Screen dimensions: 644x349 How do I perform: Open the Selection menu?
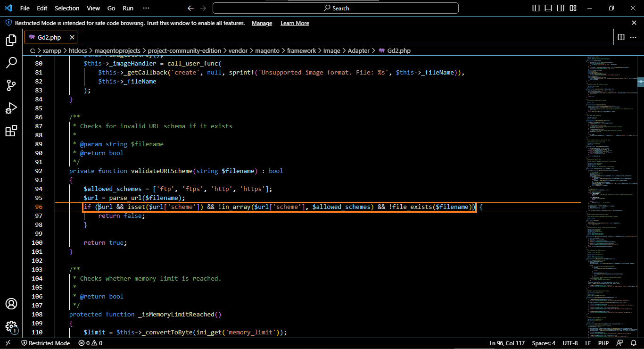coord(67,8)
